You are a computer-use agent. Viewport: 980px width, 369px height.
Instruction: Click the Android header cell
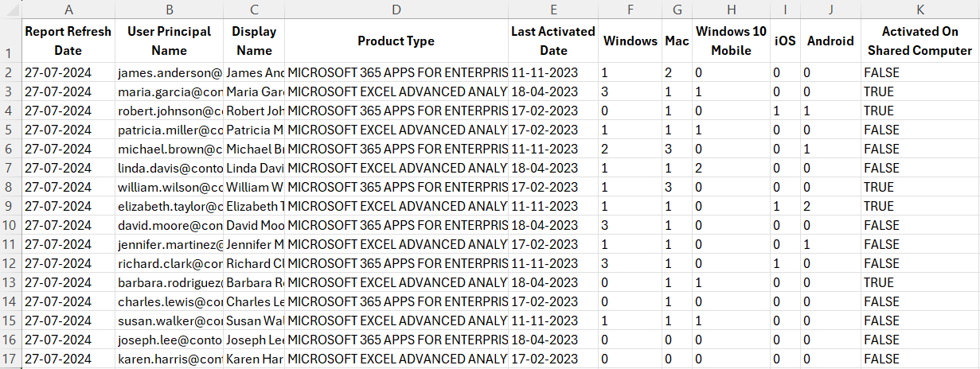pyautogui.click(x=830, y=41)
